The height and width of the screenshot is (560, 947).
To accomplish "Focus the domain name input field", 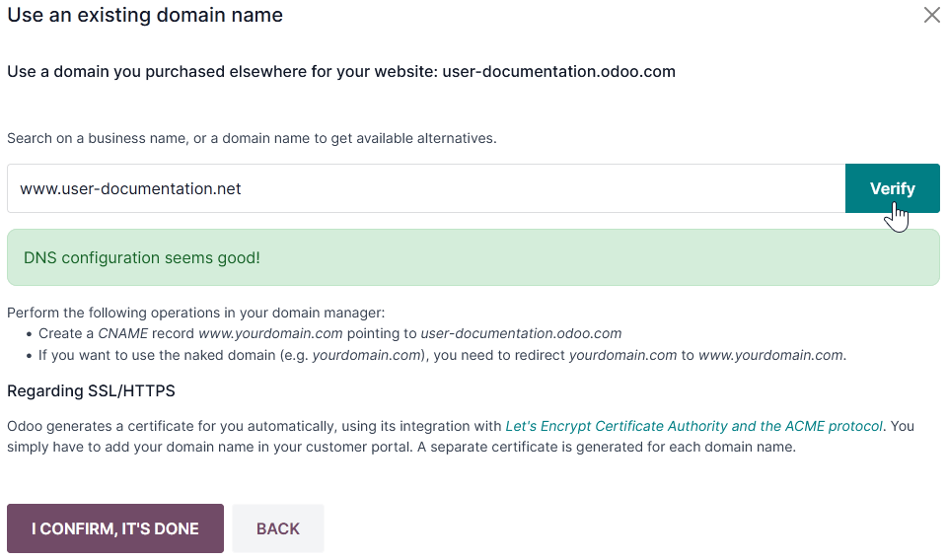I will click(x=426, y=188).
